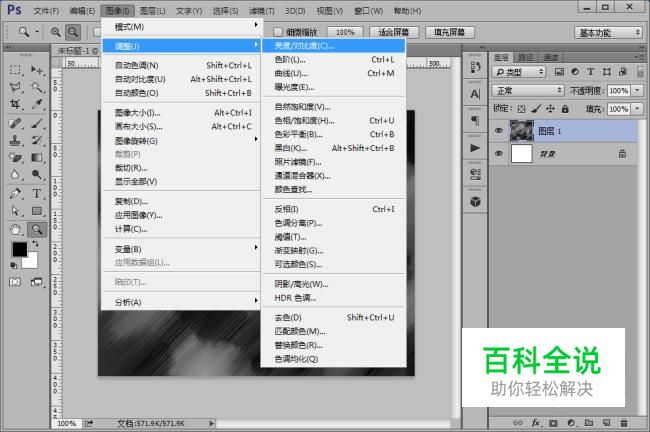This screenshot has width=650, height=432.
Task: Toggle lock transparent pixels
Action: pyautogui.click(x=521, y=109)
